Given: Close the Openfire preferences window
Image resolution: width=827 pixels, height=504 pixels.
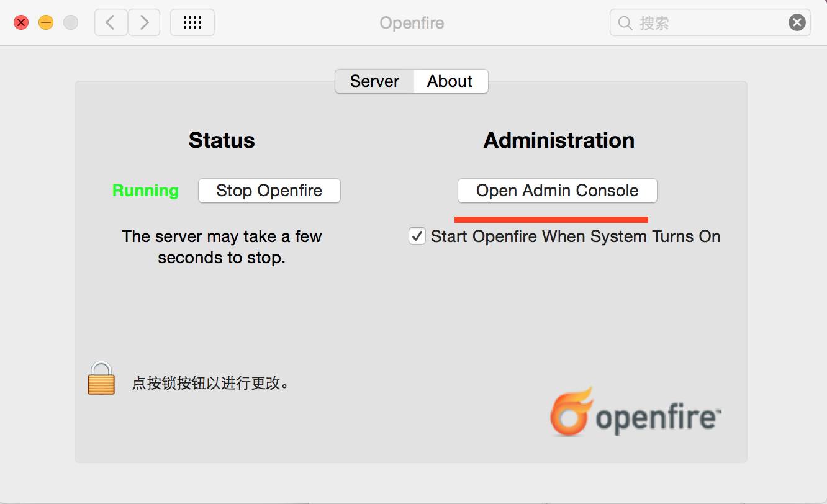Looking at the screenshot, I should (x=21, y=23).
